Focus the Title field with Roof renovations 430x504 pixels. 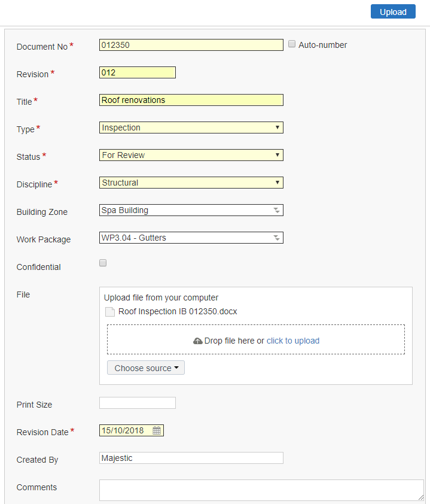191,100
